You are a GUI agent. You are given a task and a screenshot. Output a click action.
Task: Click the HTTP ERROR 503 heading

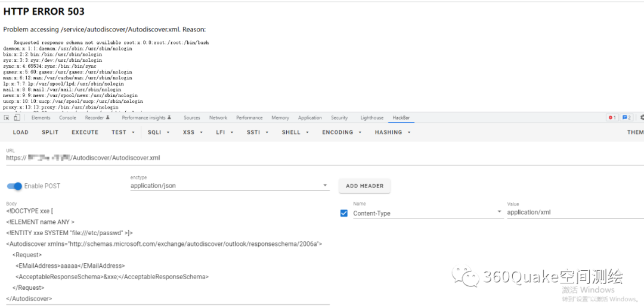[x=44, y=11]
